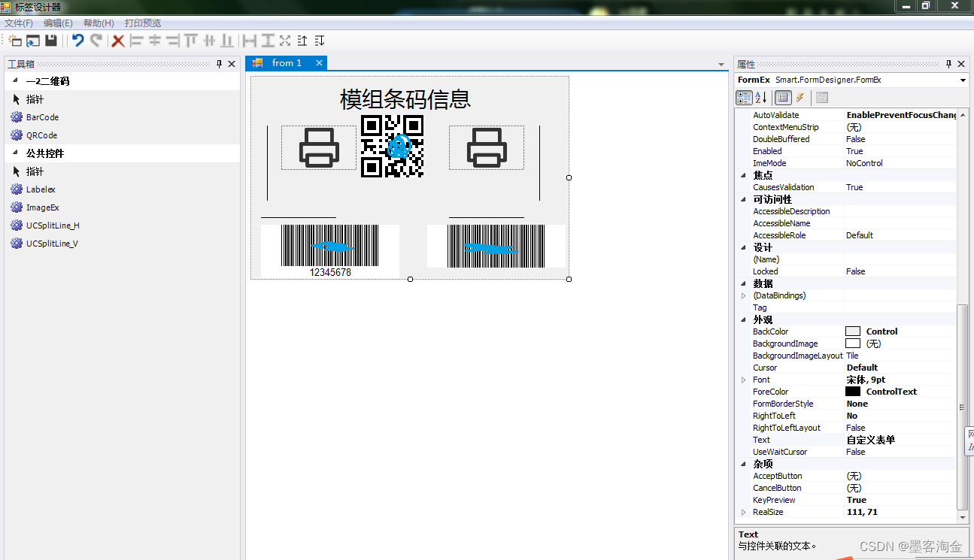
Task: Select the QR code on the label
Action: [x=392, y=146]
